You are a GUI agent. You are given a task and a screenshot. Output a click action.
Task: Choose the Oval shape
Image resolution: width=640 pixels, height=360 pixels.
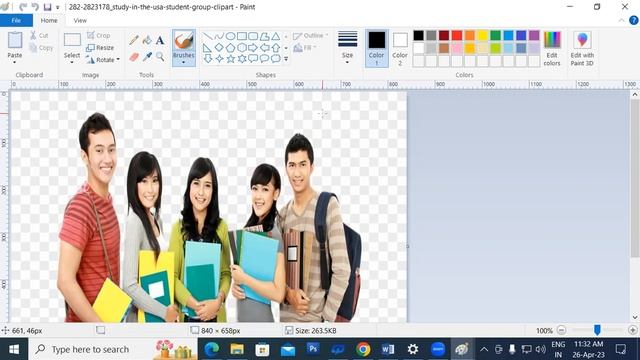231,36
